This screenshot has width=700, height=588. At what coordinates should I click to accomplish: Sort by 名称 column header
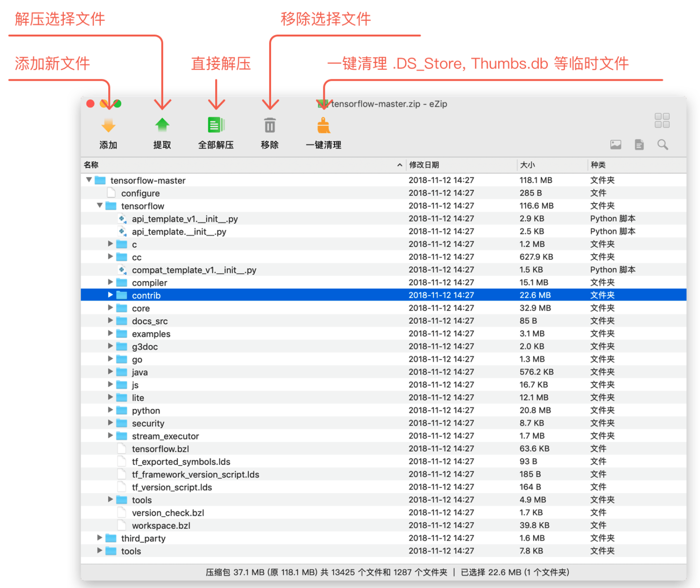tap(243, 165)
